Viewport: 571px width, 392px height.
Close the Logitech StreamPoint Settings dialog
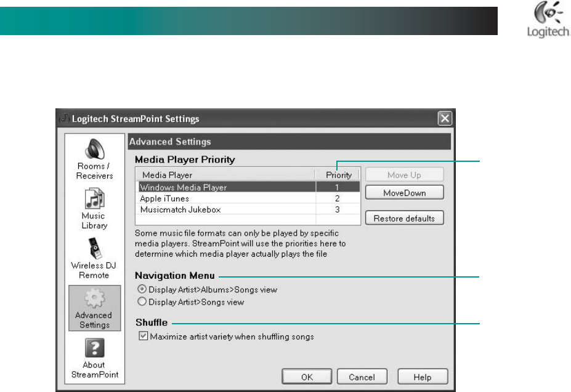(x=445, y=118)
